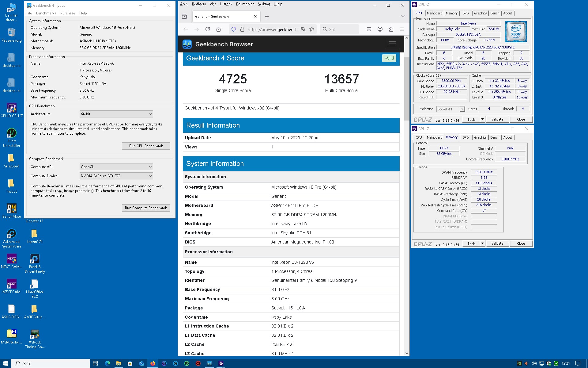
Task: Click the multi-core score 13657
Action: [341, 79]
